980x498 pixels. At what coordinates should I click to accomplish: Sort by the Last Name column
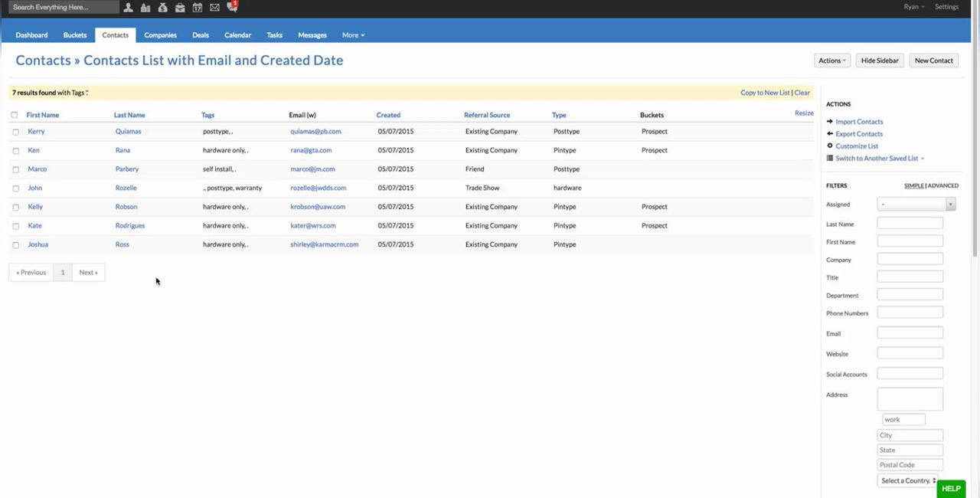click(x=129, y=115)
